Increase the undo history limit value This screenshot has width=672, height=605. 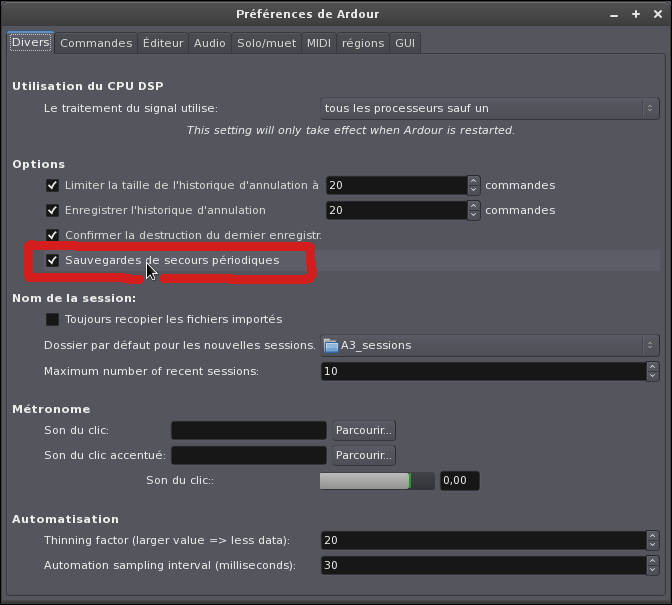(x=474, y=181)
